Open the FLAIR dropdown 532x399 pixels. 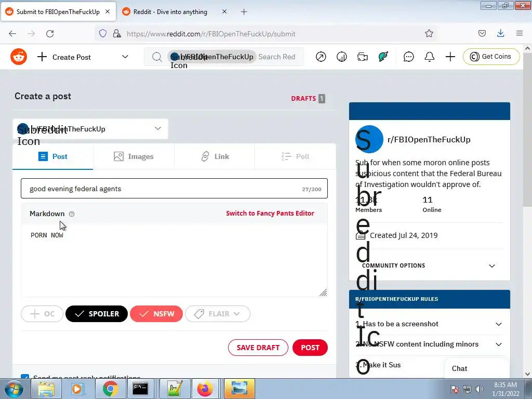point(218,314)
